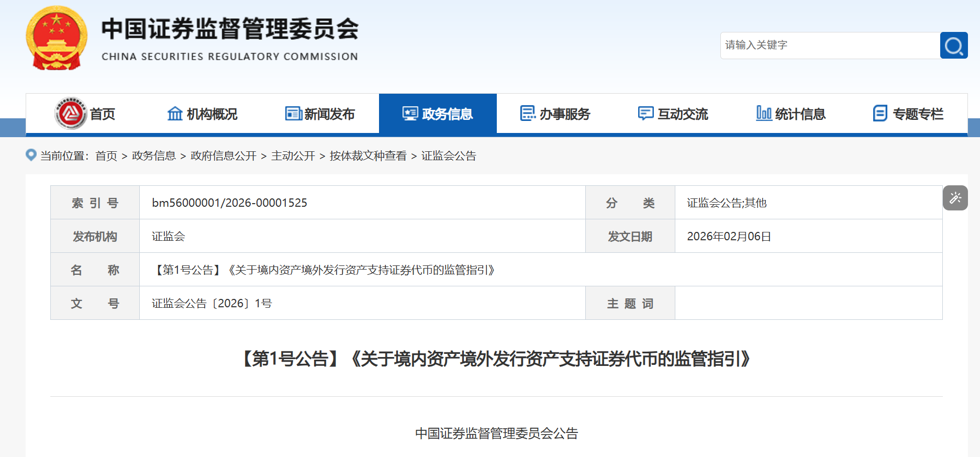The image size is (980, 457).
Task: Open the 首页 navigation tab
Action: click(x=85, y=114)
